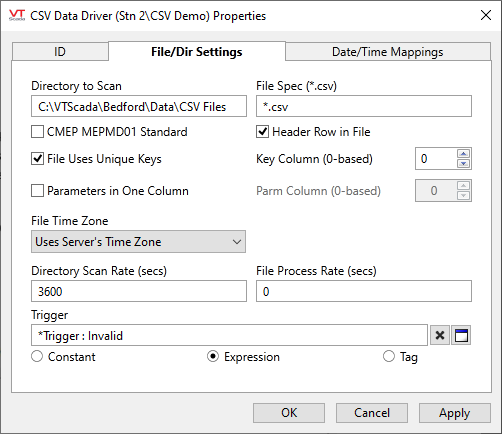Click the Apply button

(x=455, y=413)
